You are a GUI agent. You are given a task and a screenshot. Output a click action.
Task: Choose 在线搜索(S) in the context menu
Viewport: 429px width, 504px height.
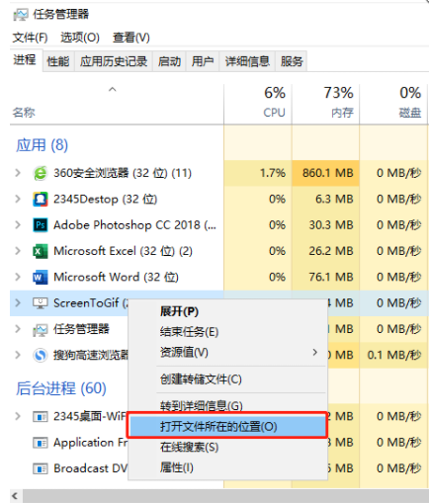tap(227, 447)
